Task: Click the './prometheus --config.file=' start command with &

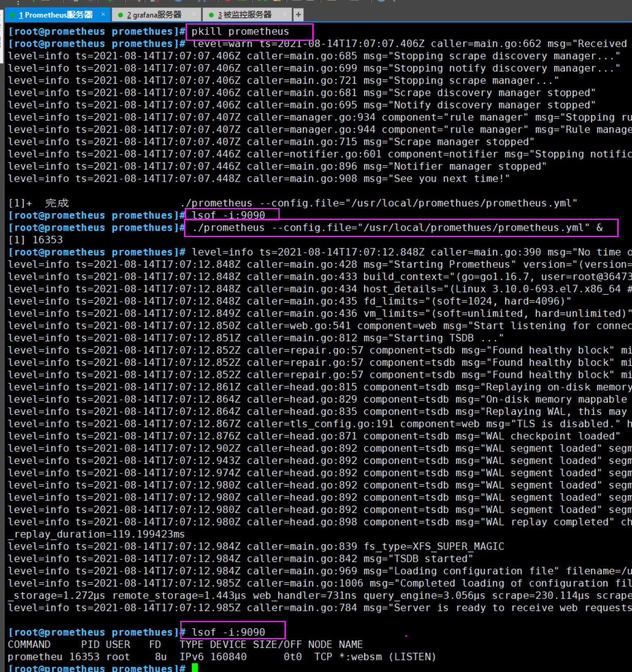Action: [x=397, y=228]
